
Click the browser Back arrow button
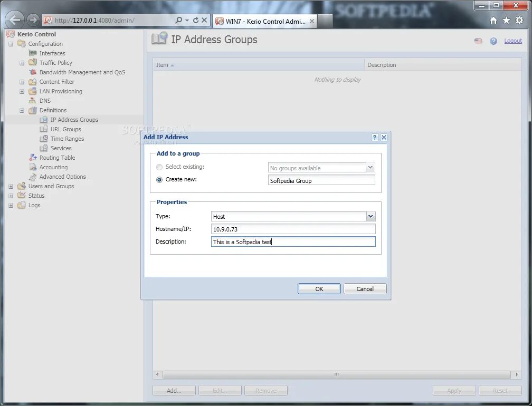coord(15,20)
